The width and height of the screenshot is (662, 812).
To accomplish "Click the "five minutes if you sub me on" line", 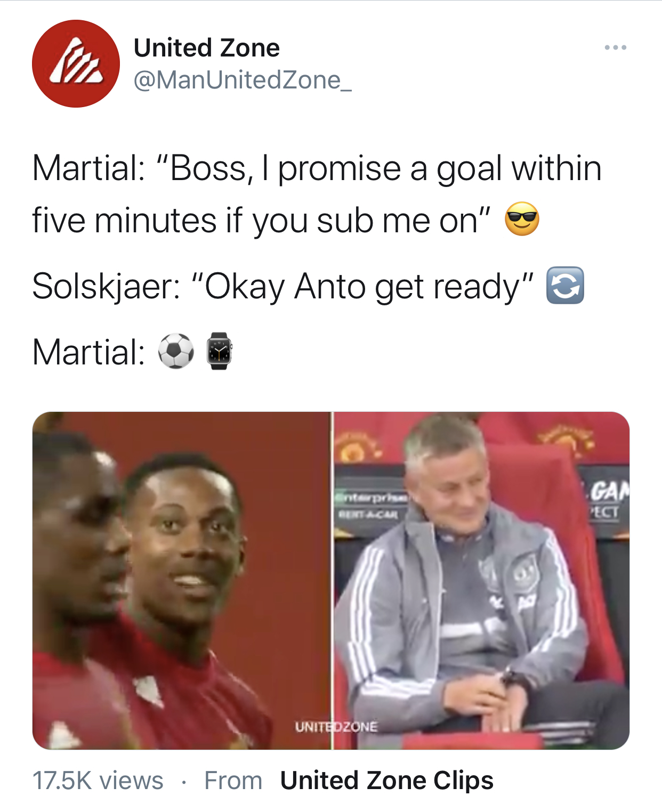I will tap(261, 220).
